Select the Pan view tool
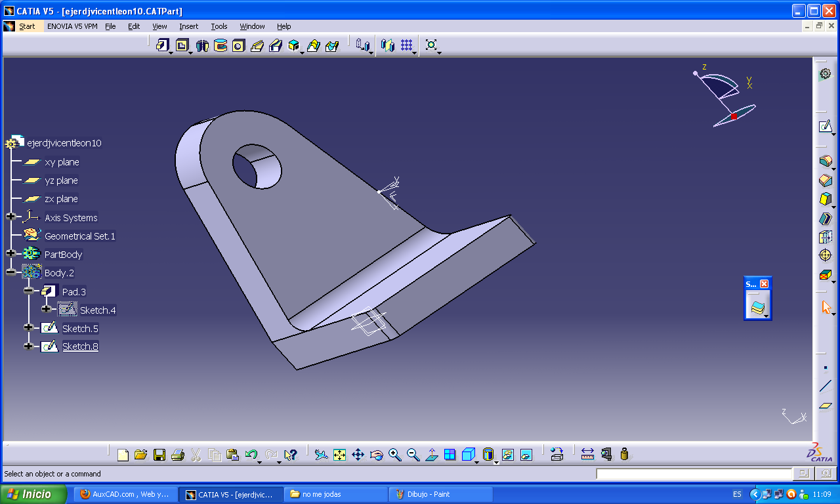 click(x=358, y=454)
